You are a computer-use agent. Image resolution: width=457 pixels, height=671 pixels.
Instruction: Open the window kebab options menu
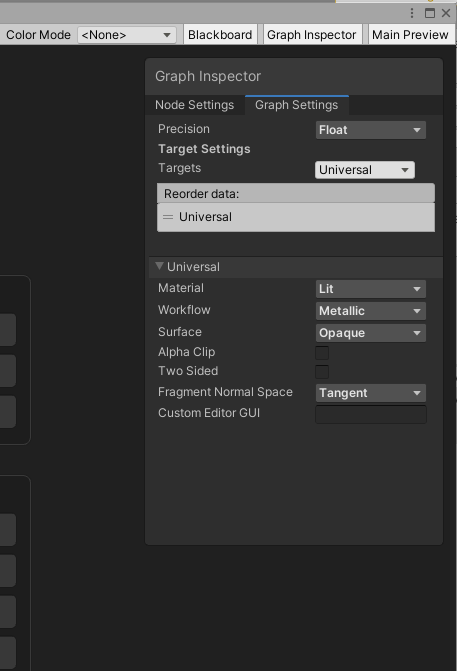click(x=412, y=13)
